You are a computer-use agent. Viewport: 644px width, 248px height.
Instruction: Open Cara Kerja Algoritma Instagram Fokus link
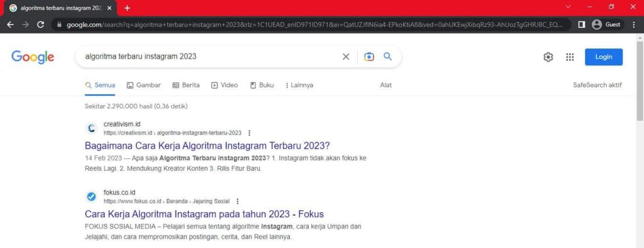pos(204,214)
